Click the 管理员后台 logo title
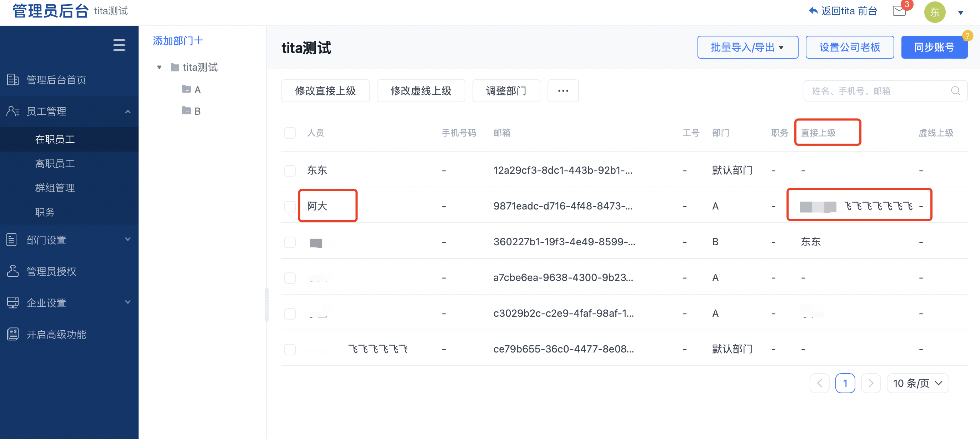Screen dimensions: 980x439 (x=50, y=11)
